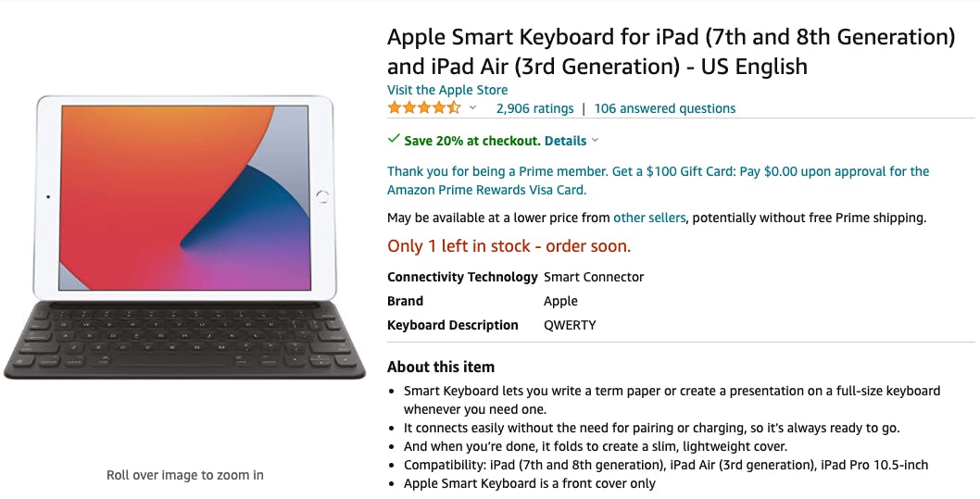Image resolution: width=980 pixels, height=499 pixels.
Task: Click the Save 20% at checkout text
Action: coord(471,141)
